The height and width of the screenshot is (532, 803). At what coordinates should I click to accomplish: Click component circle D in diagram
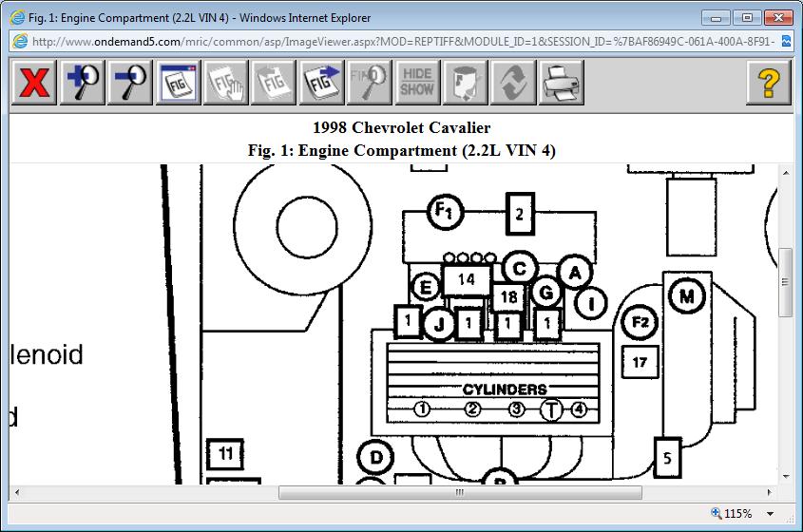pyautogui.click(x=376, y=457)
